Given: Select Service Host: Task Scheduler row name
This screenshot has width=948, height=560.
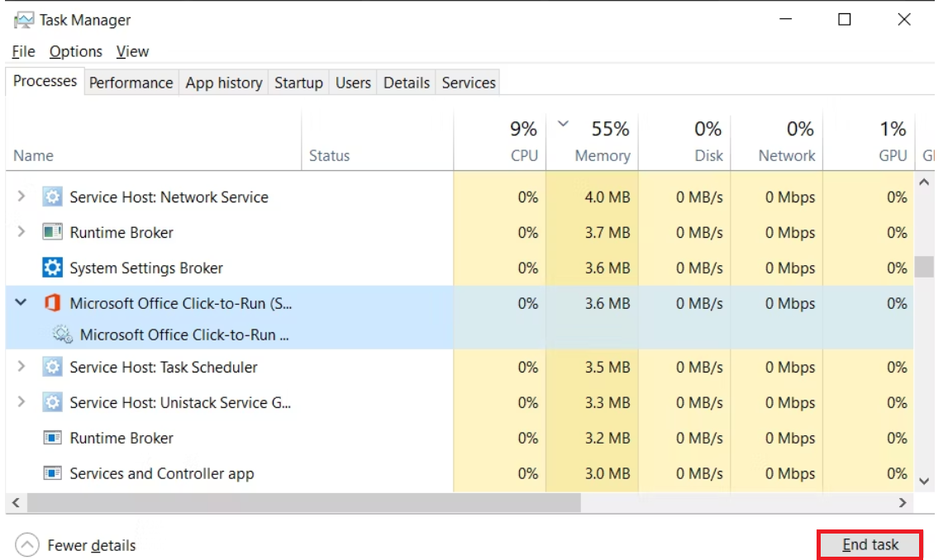Looking at the screenshot, I should click(164, 367).
